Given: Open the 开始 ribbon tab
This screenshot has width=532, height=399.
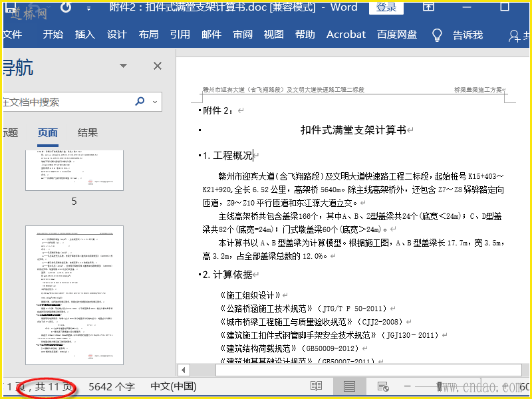Looking at the screenshot, I should [53, 35].
